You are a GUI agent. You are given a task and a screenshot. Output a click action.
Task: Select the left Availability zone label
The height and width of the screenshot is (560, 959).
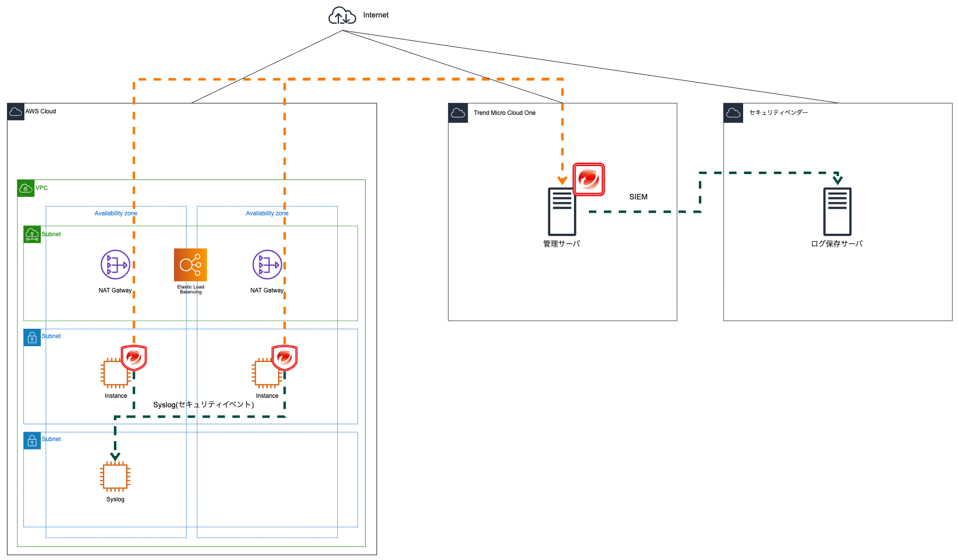pos(116,213)
